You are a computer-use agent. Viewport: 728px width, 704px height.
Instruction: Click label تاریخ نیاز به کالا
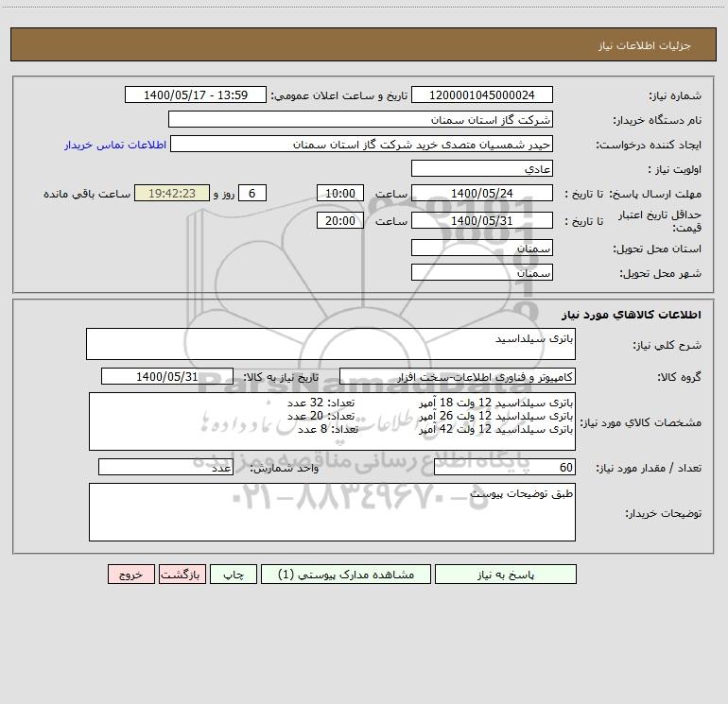(282, 377)
